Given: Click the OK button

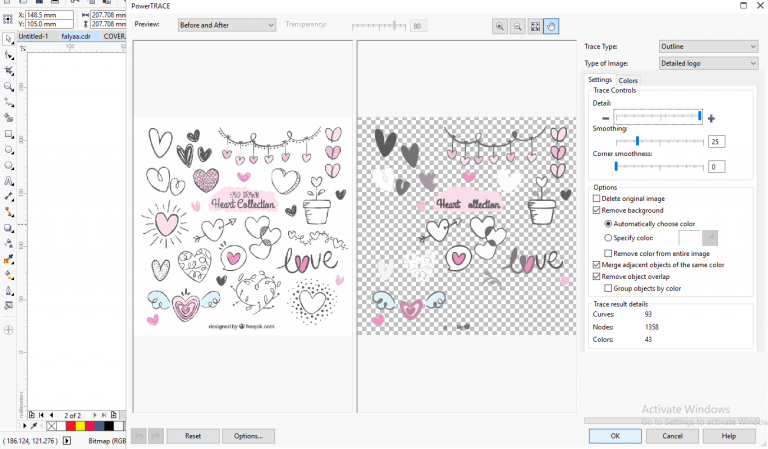Looking at the screenshot, I should pos(615,436).
